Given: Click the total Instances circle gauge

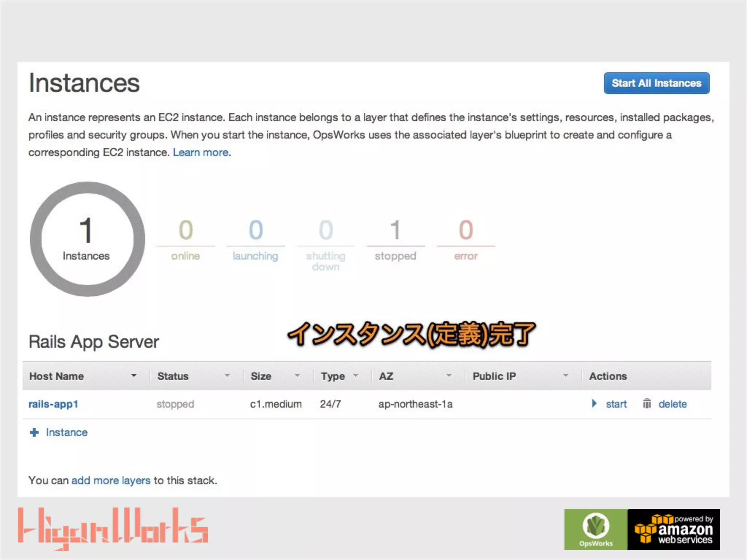Looking at the screenshot, I should 87,239.
